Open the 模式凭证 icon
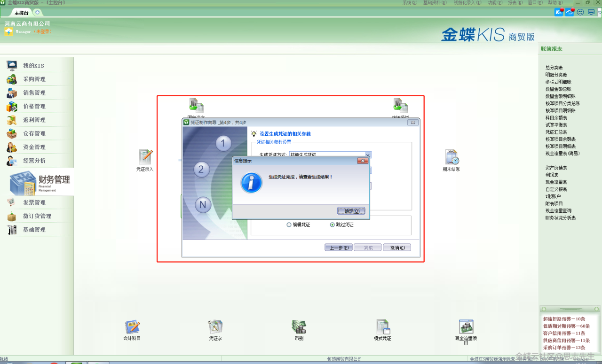This screenshot has width=602, height=364. [x=382, y=327]
